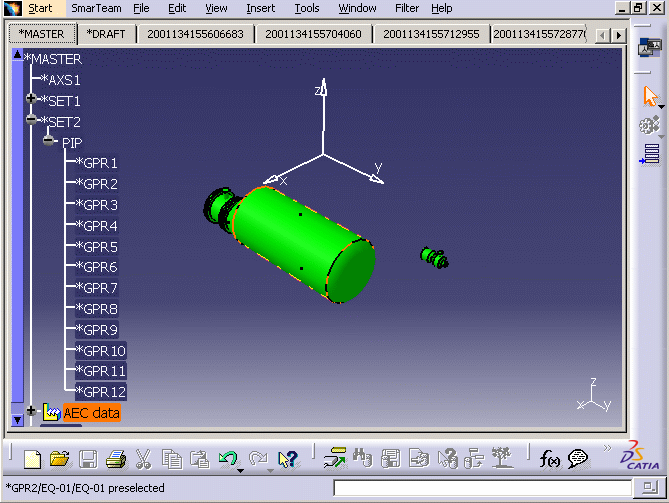Click the Copy icon

click(172, 459)
